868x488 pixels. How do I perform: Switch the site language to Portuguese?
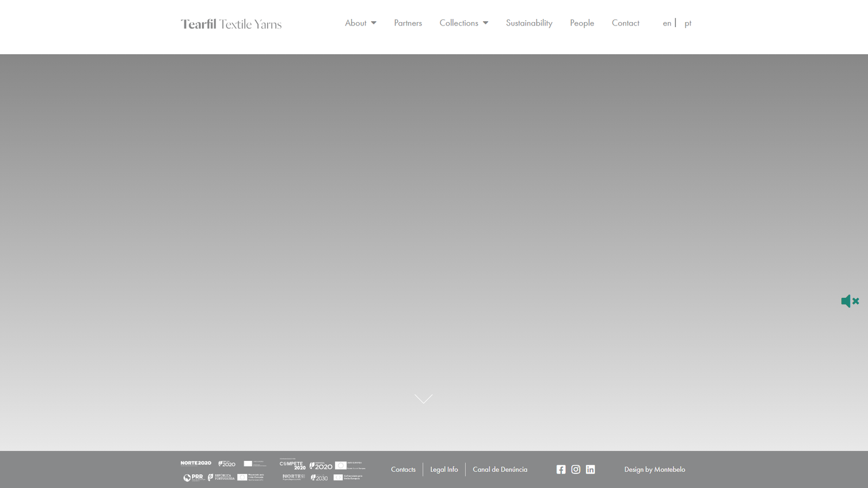688,23
